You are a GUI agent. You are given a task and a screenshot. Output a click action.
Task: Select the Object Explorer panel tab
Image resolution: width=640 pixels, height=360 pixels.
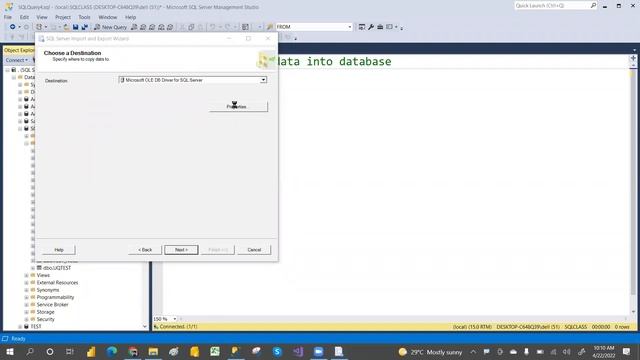(19, 50)
